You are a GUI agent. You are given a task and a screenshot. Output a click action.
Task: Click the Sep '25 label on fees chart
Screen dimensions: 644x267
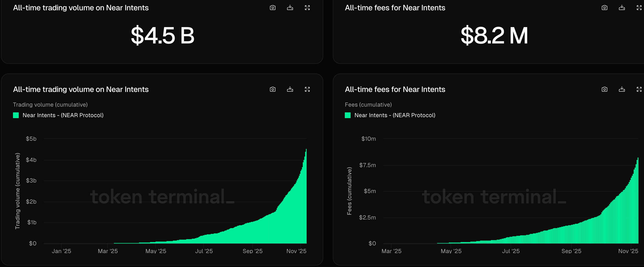[x=571, y=251]
